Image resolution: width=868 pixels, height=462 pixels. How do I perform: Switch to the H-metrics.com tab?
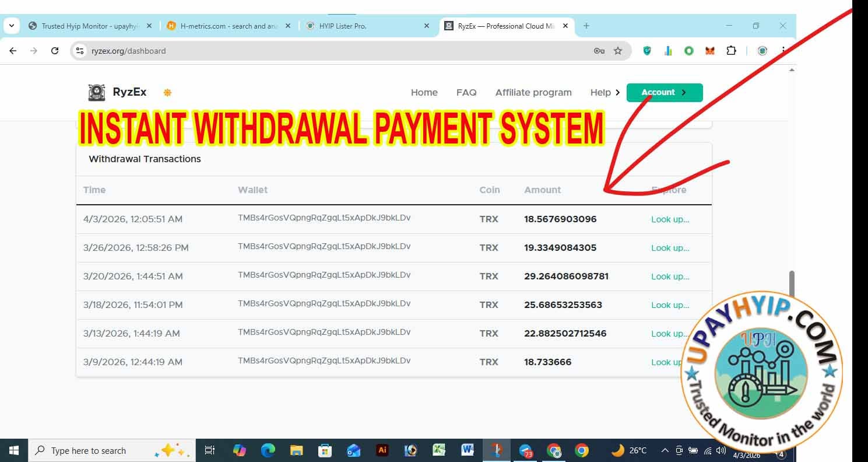coord(229,26)
